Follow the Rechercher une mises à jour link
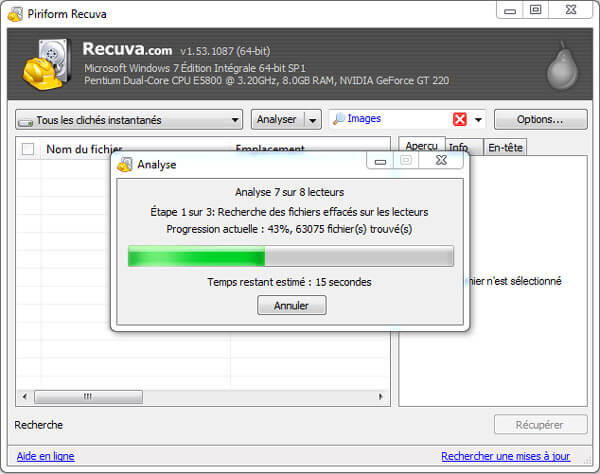The image size is (600, 474). (505, 456)
